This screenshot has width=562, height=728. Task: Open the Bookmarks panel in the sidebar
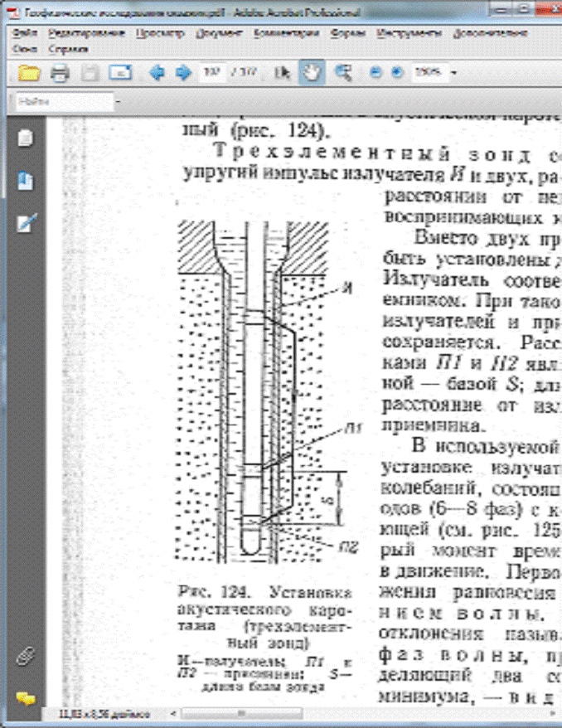[26, 181]
